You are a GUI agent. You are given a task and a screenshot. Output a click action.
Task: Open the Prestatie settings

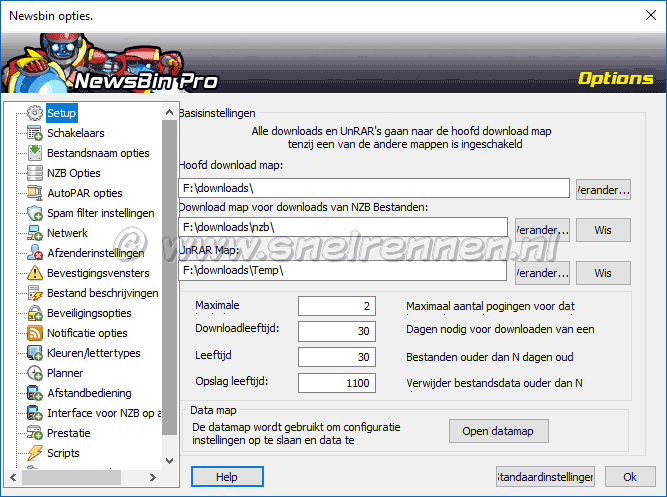click(x=69, y=433)
